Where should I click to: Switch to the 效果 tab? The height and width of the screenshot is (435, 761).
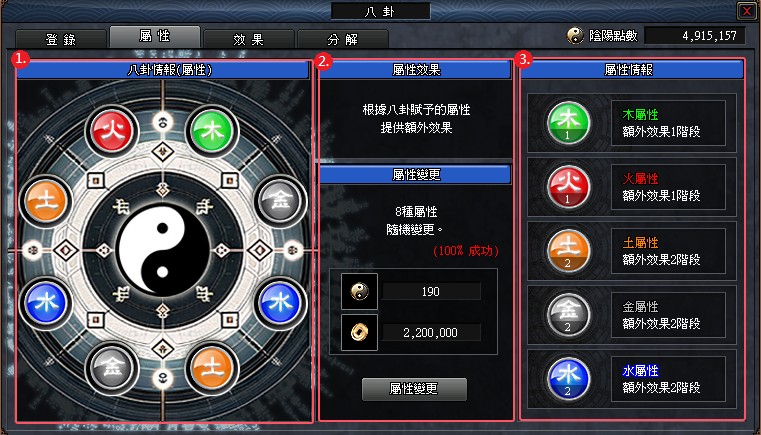pyautogui.click(x=248, y=39)
